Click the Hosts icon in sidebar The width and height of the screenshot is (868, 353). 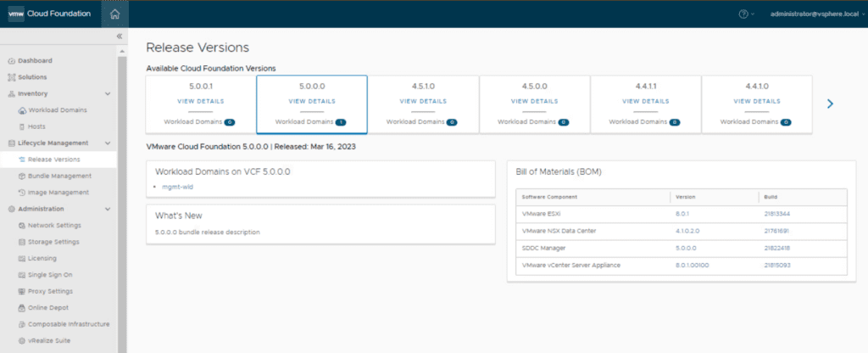(x=22, y=127)
